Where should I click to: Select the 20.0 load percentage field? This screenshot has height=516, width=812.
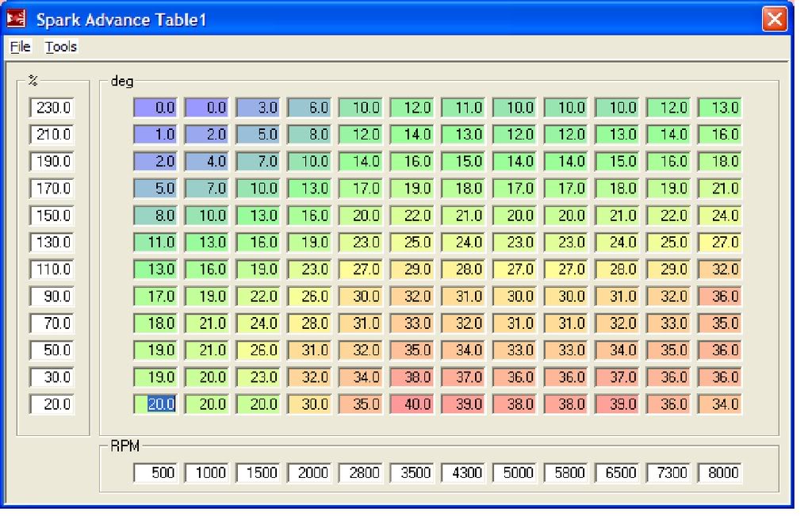point(51,404)
